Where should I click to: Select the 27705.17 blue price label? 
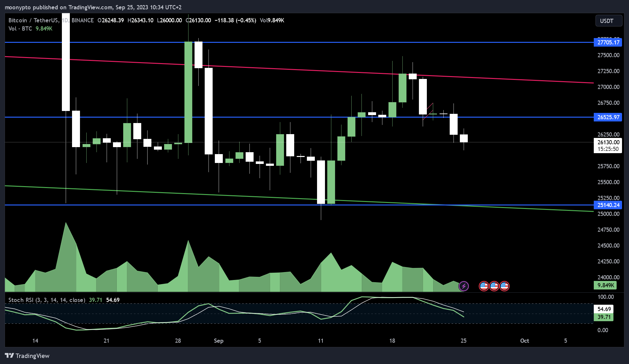pyautogui.click(x=608, y=42)
